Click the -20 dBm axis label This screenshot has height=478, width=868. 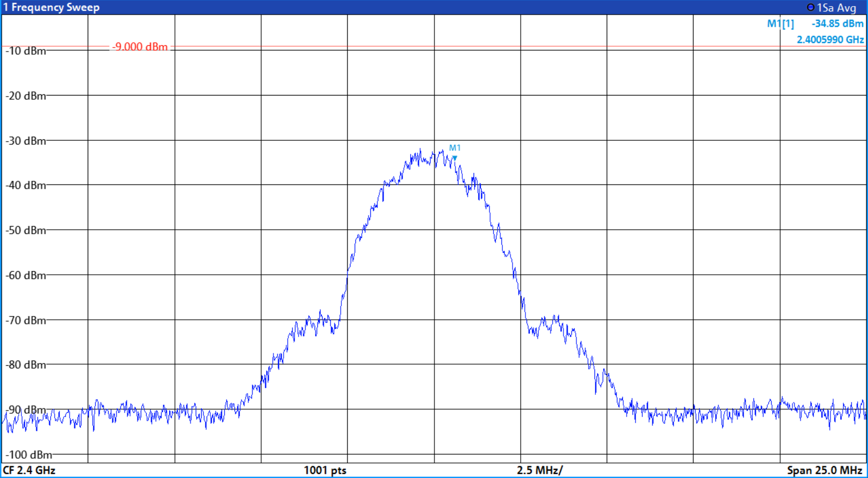coord(26,96)
